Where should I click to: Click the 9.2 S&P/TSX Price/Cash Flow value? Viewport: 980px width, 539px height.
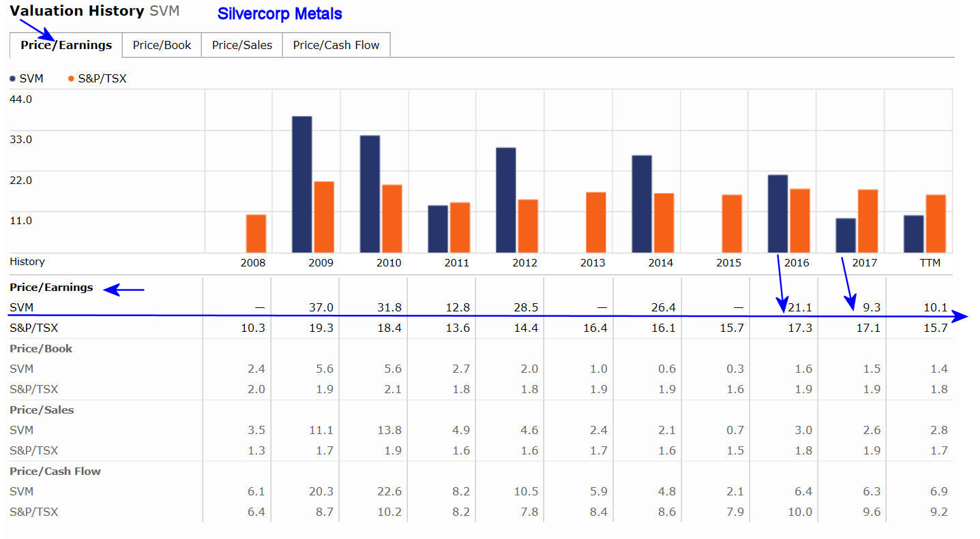click(x=939, y=512)
